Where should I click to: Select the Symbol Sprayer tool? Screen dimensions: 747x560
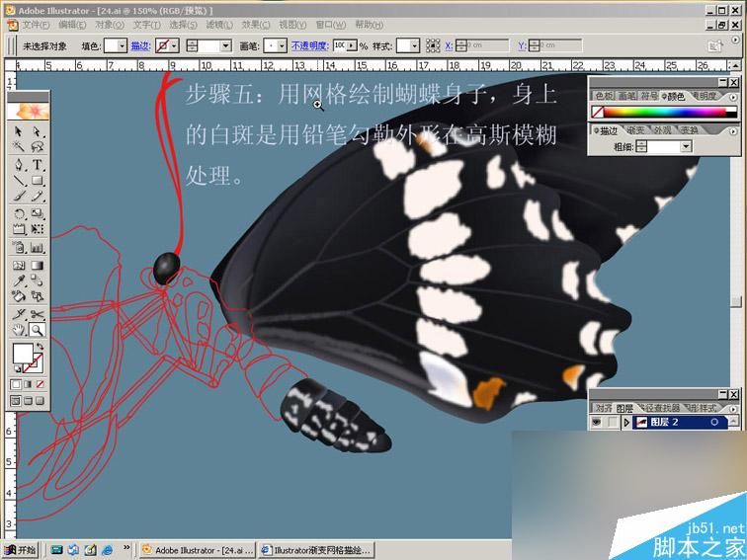pyautogui.click(x=19, y=247)
